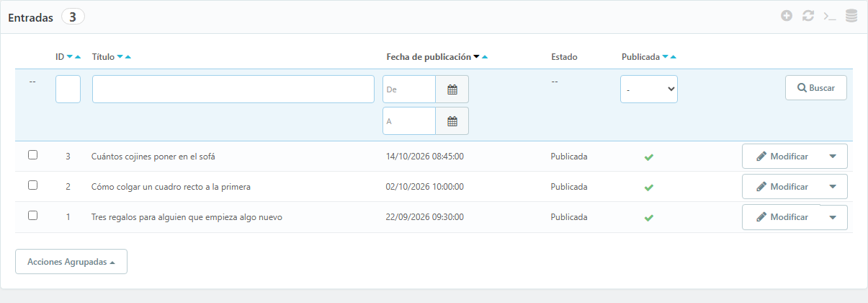Sort Título column ascending arrow

click(x=127, y=57)
